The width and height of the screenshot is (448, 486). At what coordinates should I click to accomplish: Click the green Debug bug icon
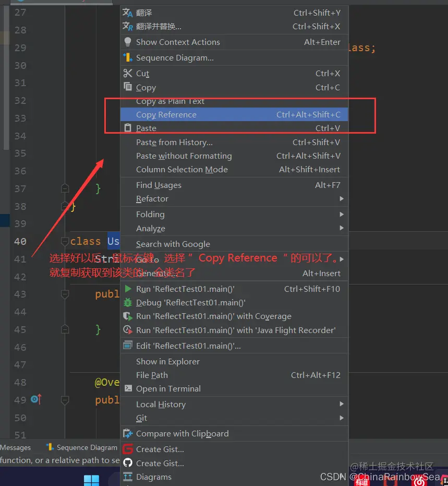128,303
